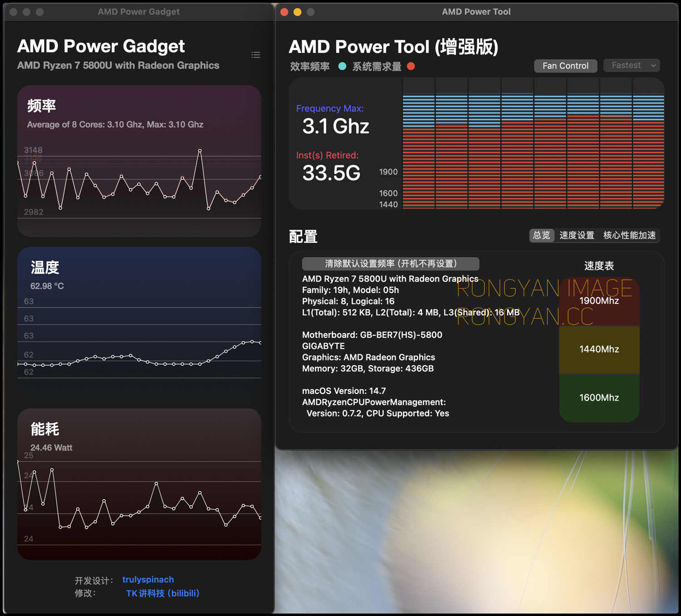Click the "62.98 °C" temperature reading
This screenshot has height=616, width=681.
coord(47,286)
